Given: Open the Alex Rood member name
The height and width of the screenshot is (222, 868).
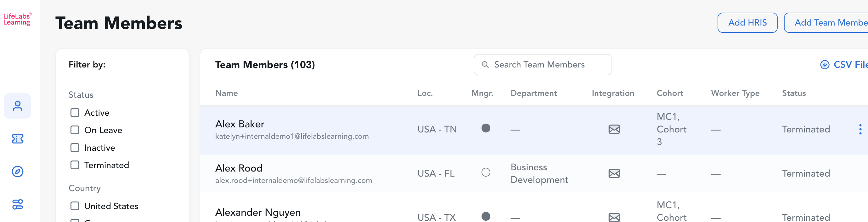Looking at the screenshot, I should 239,168.
